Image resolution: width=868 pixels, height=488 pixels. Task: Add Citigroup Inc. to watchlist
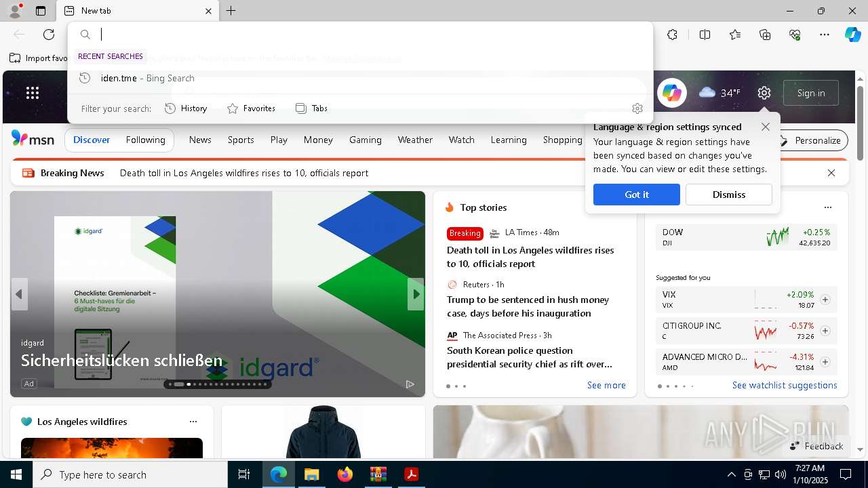point(825,331)
